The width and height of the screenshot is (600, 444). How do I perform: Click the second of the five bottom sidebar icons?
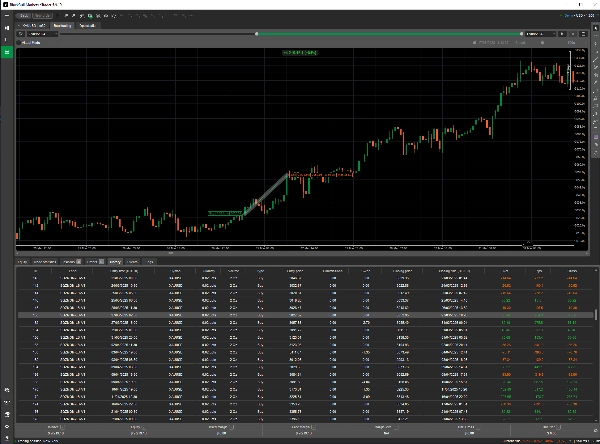pos(7,402)
